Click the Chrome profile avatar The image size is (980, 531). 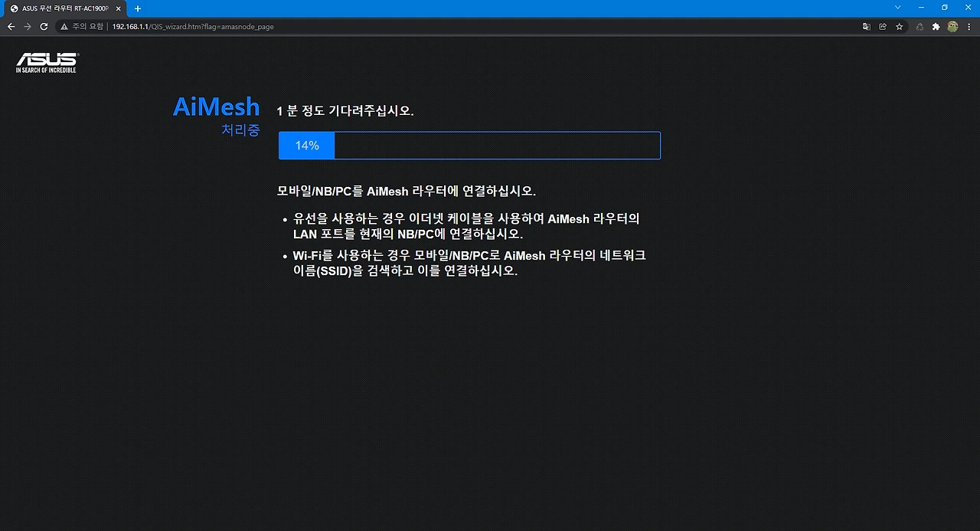coord(952,26)
